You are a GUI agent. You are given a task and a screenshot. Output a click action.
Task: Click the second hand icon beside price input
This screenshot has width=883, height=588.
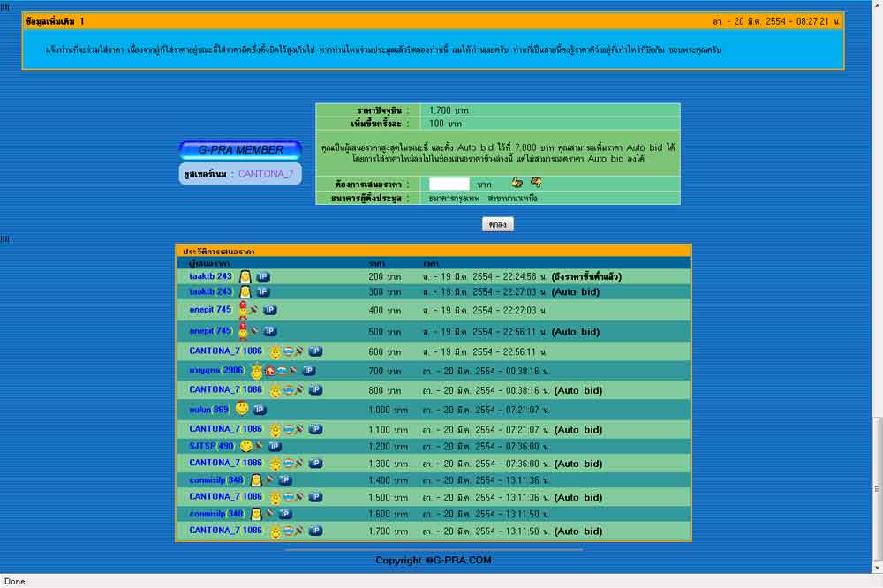point(536,183)
